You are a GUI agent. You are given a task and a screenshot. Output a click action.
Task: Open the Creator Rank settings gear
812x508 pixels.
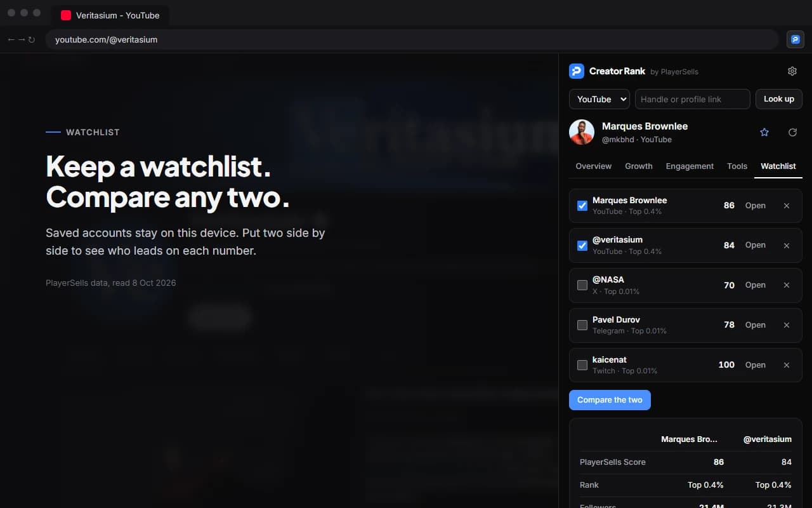[x=792, y=71]
